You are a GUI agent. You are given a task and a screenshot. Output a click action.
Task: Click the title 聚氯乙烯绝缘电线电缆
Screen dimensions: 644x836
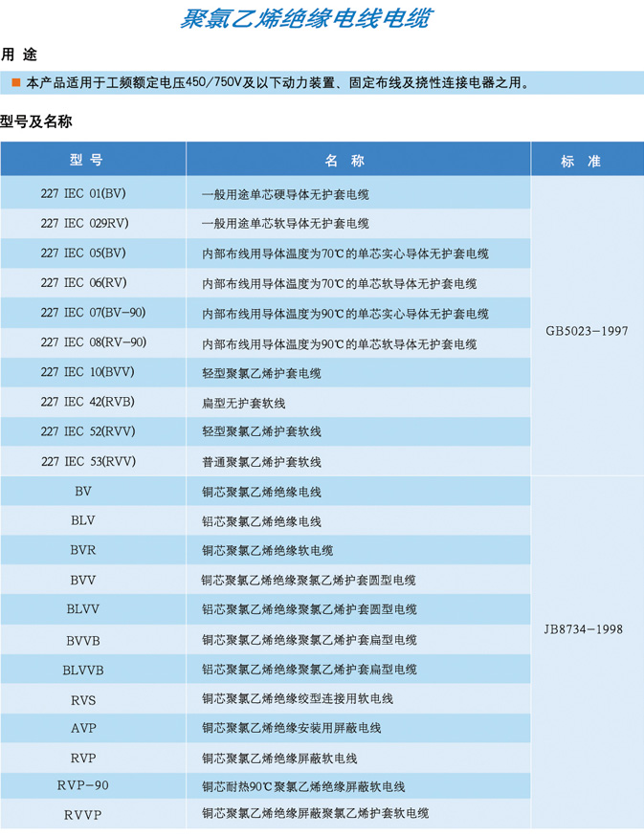click(x=305, y=19)
